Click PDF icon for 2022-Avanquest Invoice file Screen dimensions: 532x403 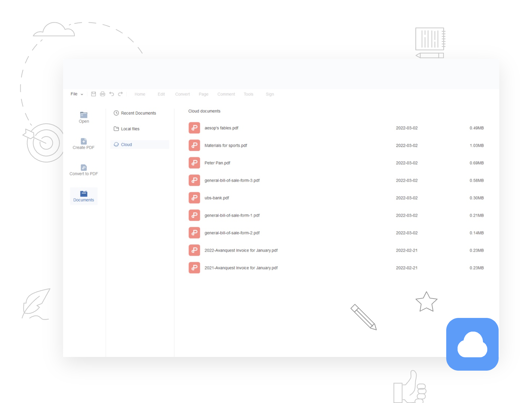pyautogui.click(x=194, y=251)
